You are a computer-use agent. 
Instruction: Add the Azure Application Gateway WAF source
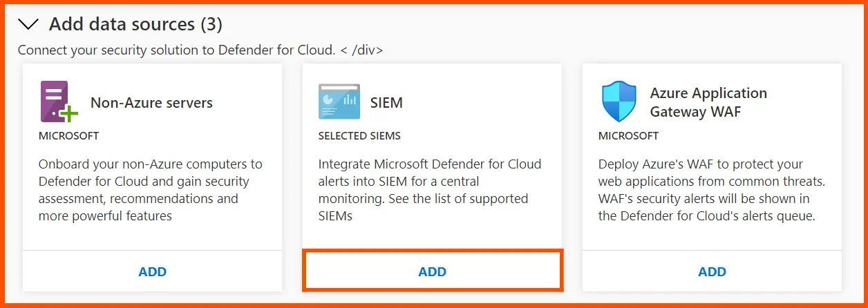tap(712, 271)
